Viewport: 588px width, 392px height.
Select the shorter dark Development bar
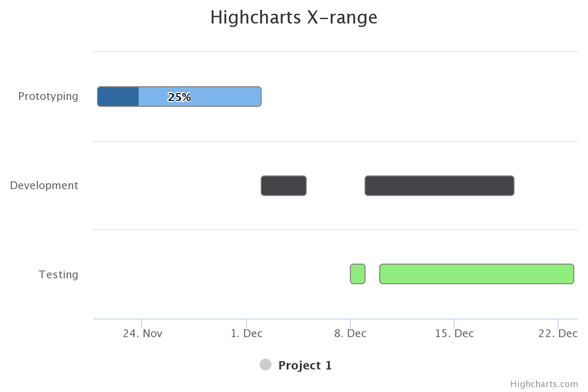click(x=284, y=186)
